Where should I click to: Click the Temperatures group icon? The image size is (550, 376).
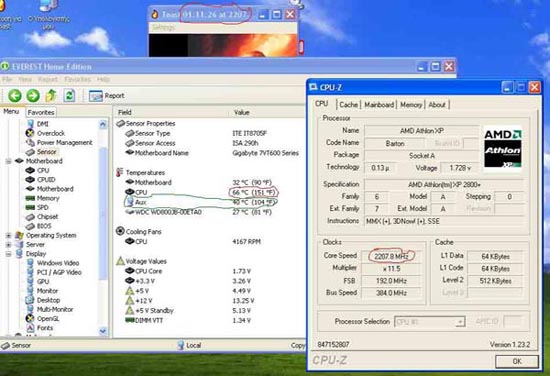pyautogui.click(x=120, y=172)
